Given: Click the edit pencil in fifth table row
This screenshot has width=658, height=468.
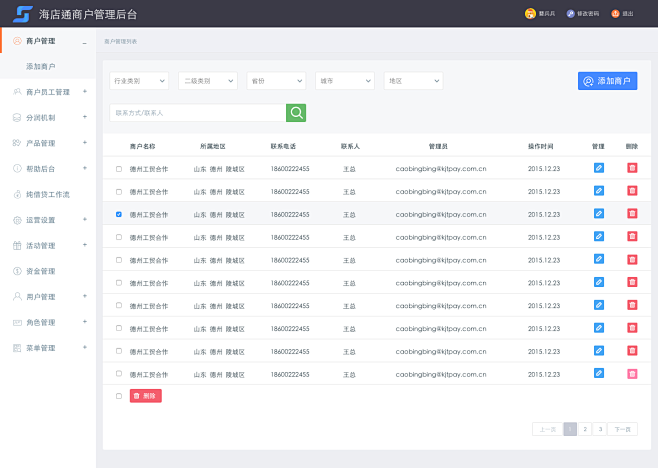Looking at the screenshot, I should coord(599,259).
